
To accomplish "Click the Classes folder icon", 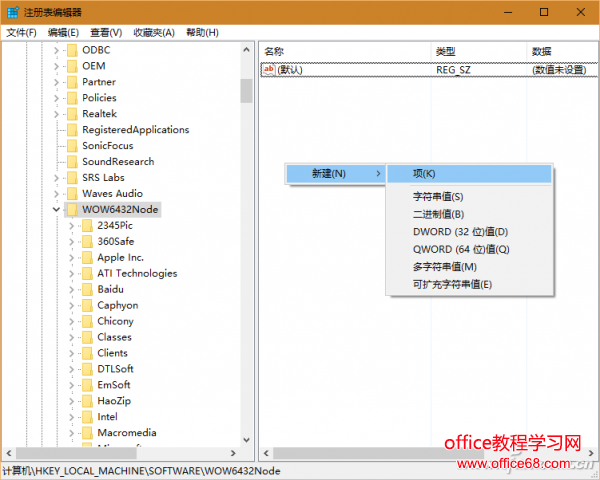I will (x=87, y=337).
